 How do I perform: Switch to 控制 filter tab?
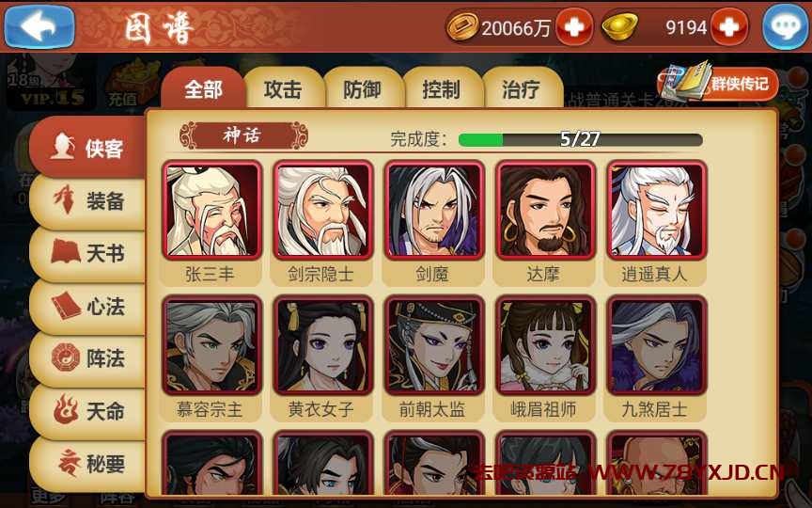pos(442,89)
